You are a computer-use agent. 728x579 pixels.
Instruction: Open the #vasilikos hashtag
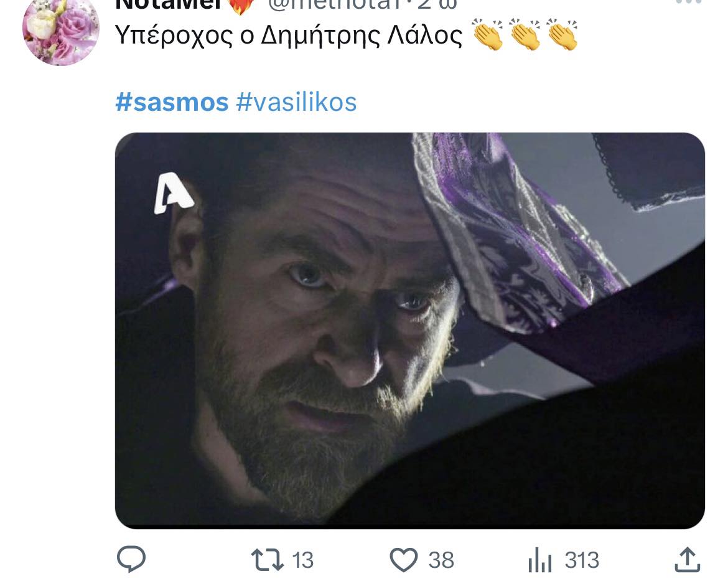(x=296, y=102)
